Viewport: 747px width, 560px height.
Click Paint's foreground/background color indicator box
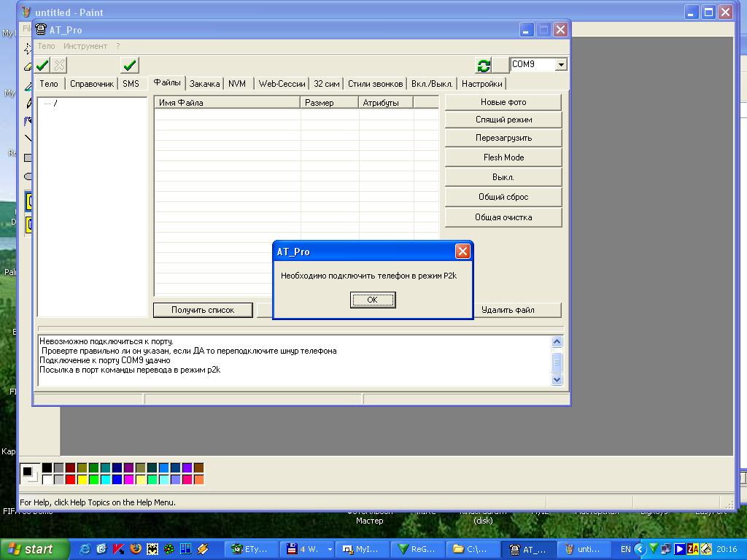(x=30, y=473)
